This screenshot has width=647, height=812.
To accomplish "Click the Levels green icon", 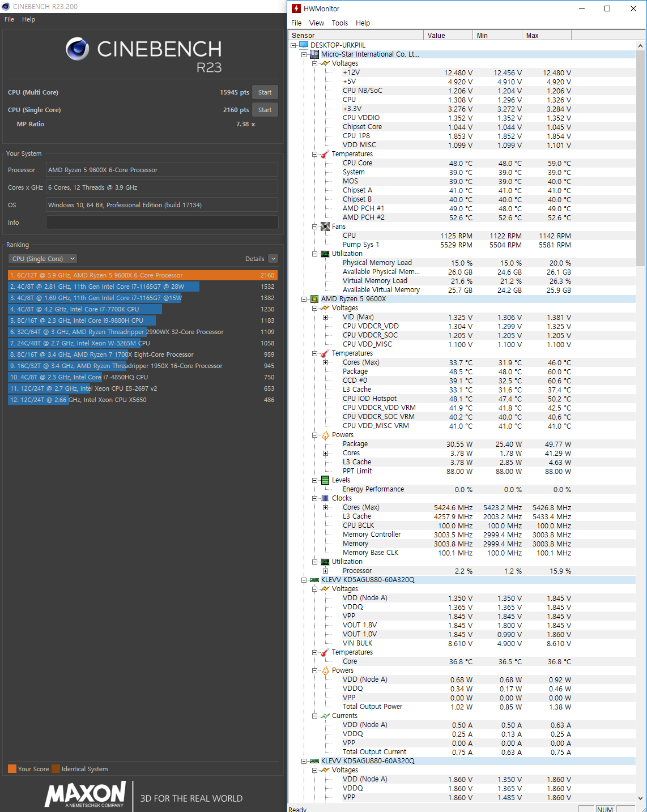I will 325,480.
